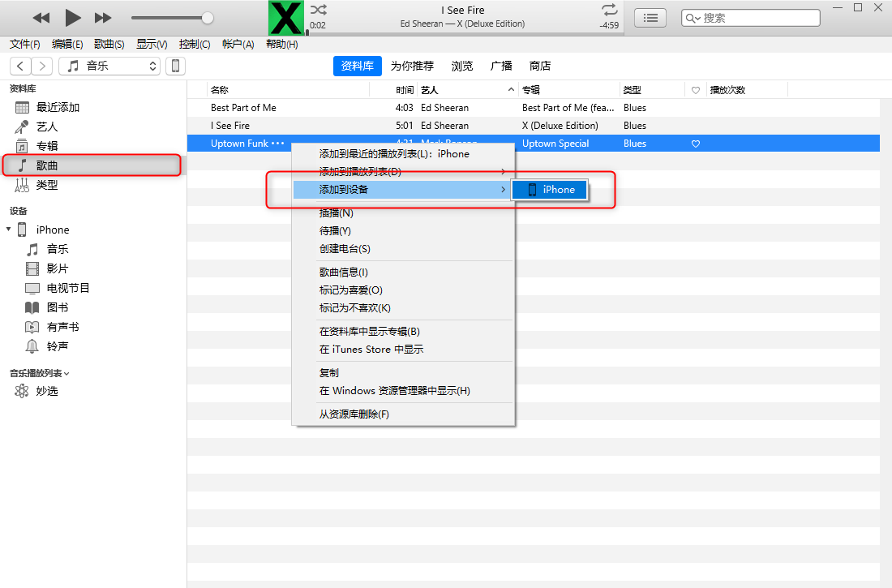Choose iPhone in the 添加到设备 submenu
Image resolution: width=892 pixels, height=588 pixels.
tap(550, 190)
